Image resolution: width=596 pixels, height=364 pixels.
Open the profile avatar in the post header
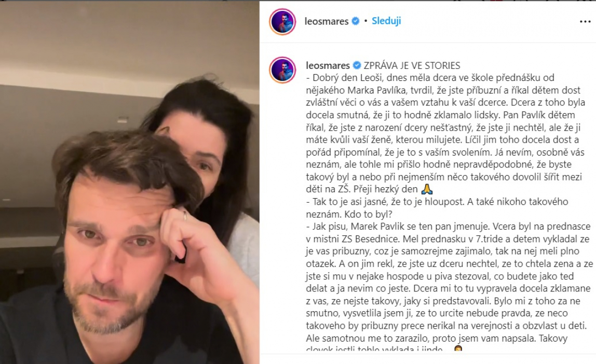click(282, 22)
